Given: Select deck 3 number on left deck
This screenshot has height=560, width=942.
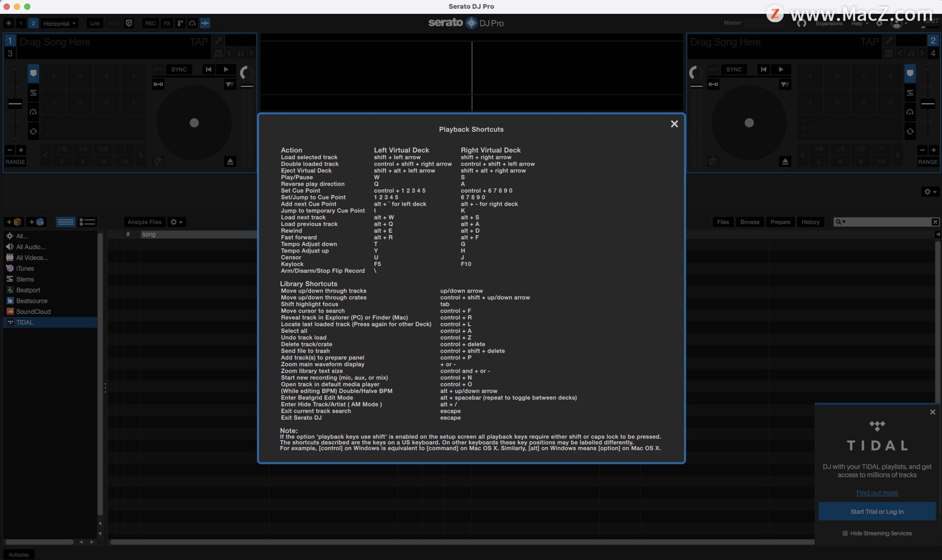Looking at the screenshot, I should click(10, 53).
